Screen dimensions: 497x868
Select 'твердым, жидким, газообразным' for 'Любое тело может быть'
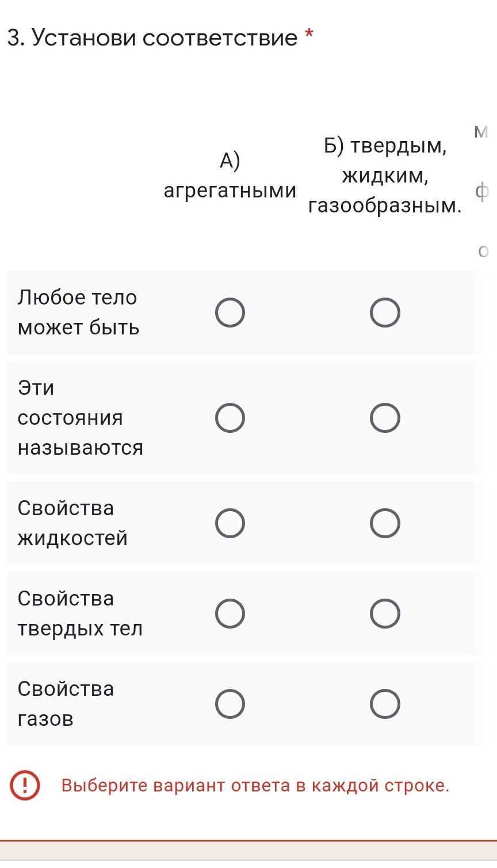click(385, 313)
